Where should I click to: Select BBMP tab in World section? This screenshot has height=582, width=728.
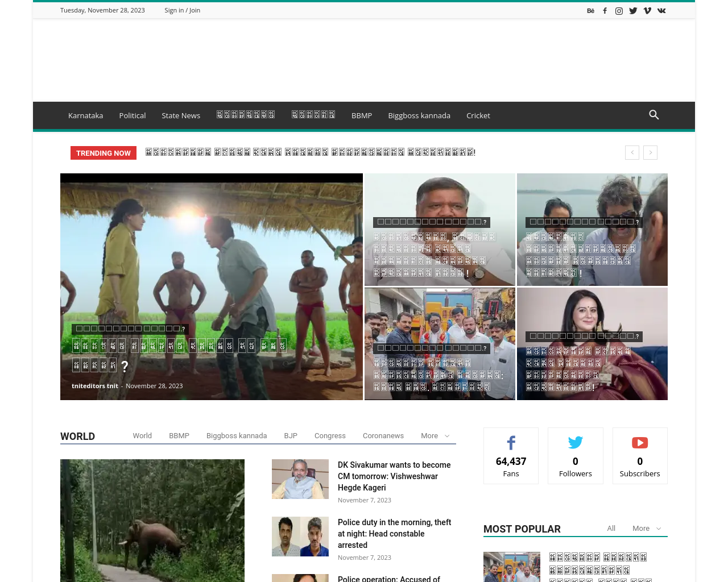[179, 436]
